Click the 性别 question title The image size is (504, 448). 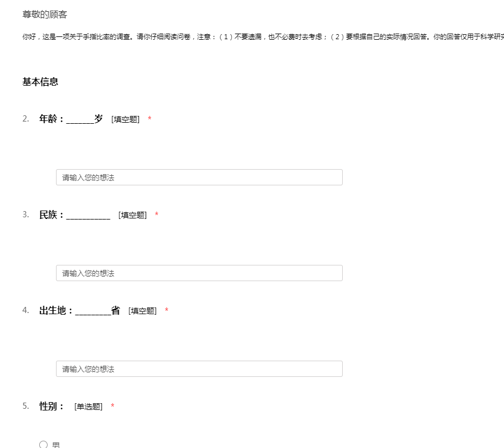52,406
